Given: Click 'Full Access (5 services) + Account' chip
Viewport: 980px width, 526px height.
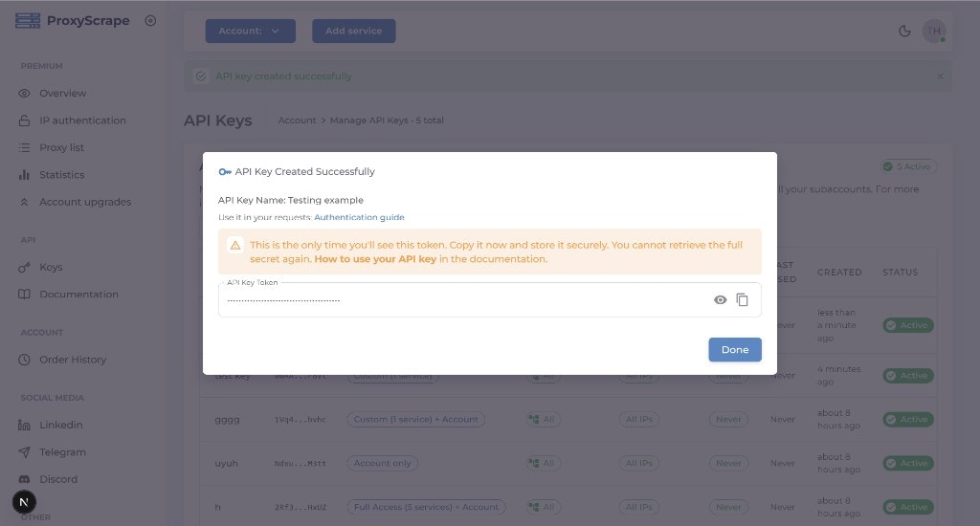Looking at the screenshot, I should 426,507.
